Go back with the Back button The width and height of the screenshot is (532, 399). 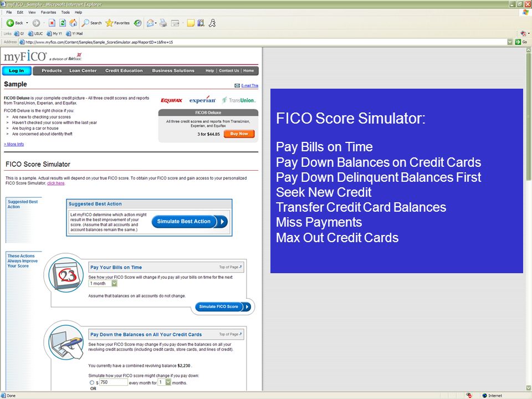click(14, 23)
